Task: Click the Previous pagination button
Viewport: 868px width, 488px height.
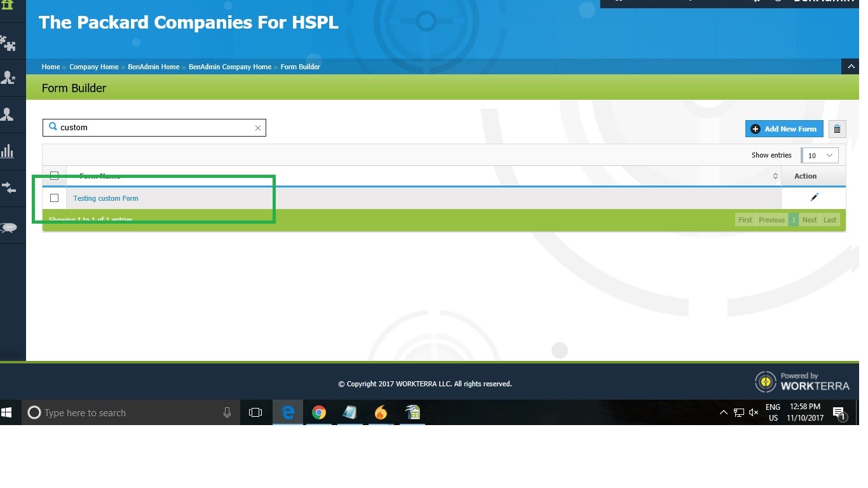Action: [x=771, y=220]
